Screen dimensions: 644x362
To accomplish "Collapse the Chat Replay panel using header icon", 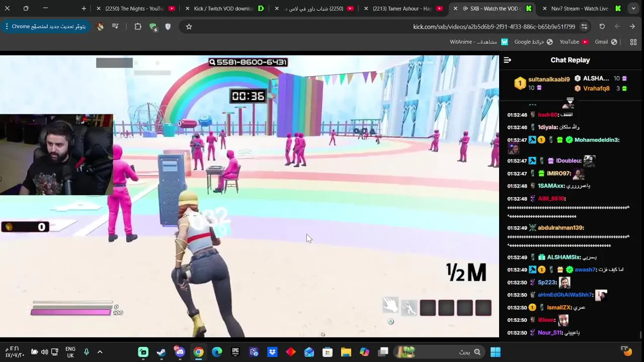I will pos(507,60).
